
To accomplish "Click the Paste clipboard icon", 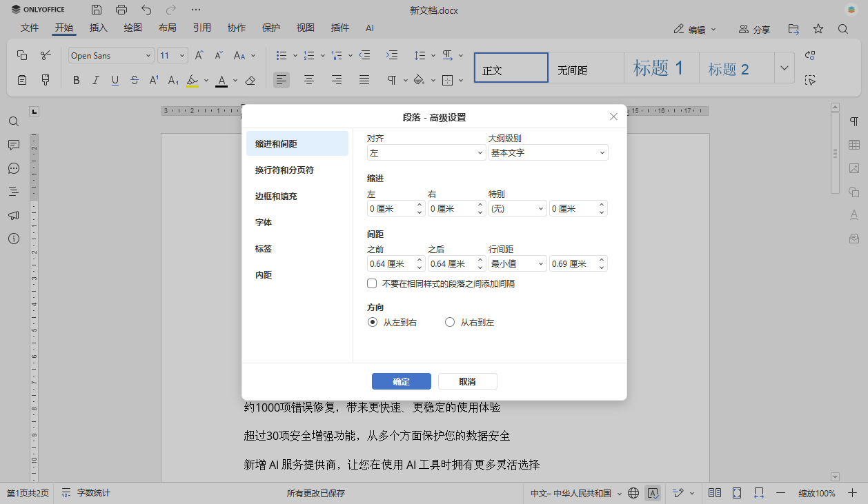I will pyautogui.click(x=22, y=80).
